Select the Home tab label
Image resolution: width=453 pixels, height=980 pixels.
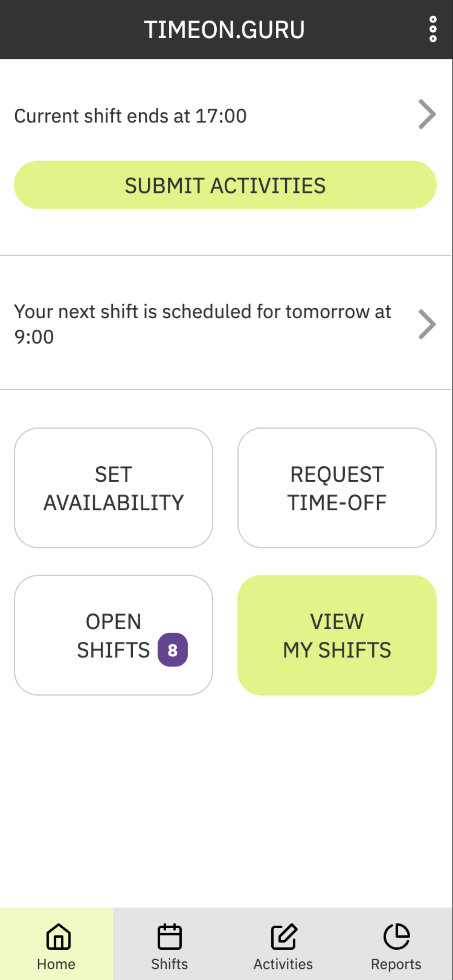[56, 964]
